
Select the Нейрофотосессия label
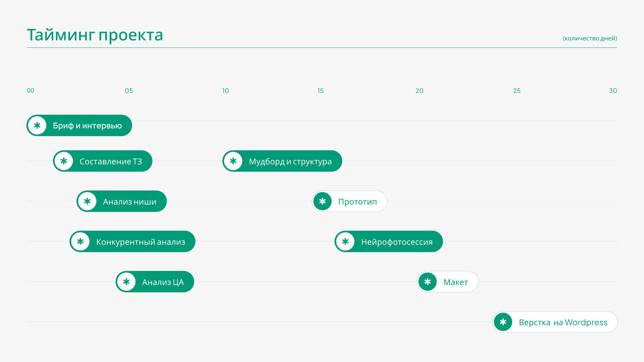[397, 242]
